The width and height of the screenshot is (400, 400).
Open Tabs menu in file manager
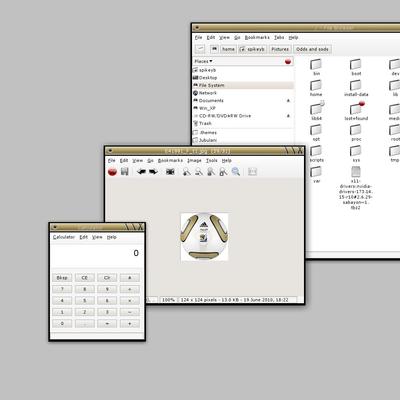click(x=279, y=37)
